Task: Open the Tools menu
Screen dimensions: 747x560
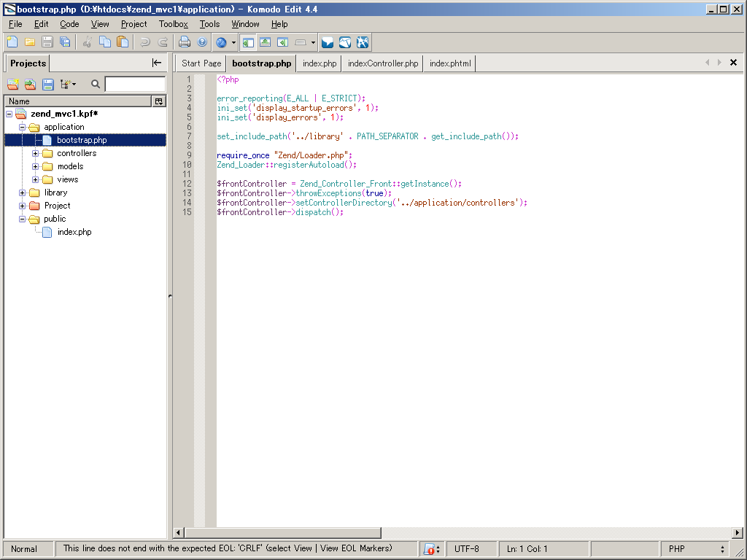Action: point(209,24)
